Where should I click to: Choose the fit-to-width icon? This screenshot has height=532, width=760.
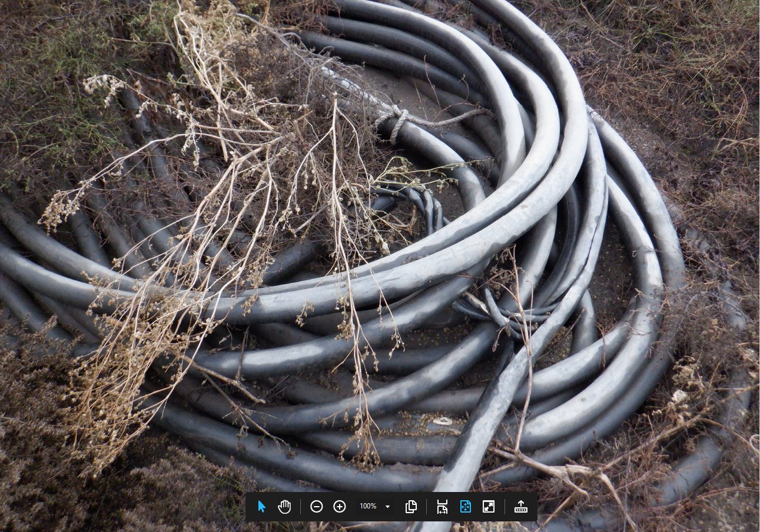442,507
